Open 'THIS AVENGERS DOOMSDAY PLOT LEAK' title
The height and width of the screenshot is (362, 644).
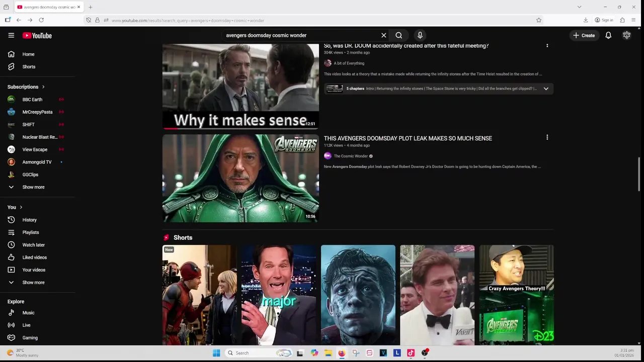pos(408,138)
